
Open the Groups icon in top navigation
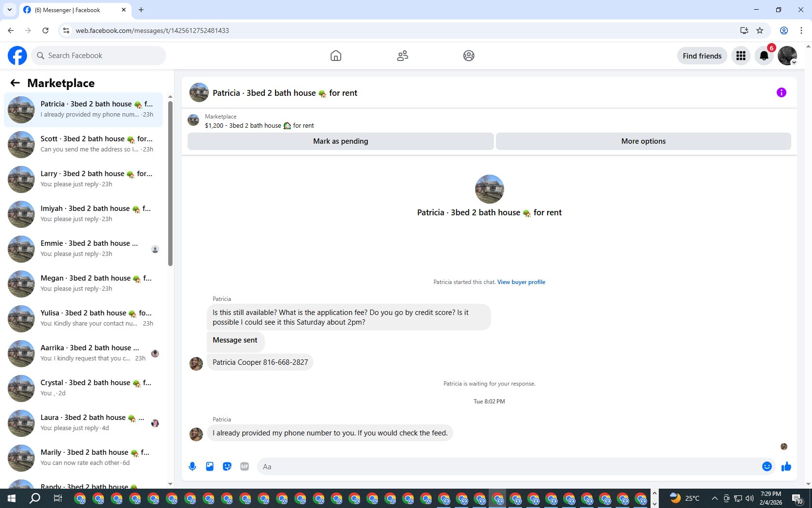coord(469,56)
